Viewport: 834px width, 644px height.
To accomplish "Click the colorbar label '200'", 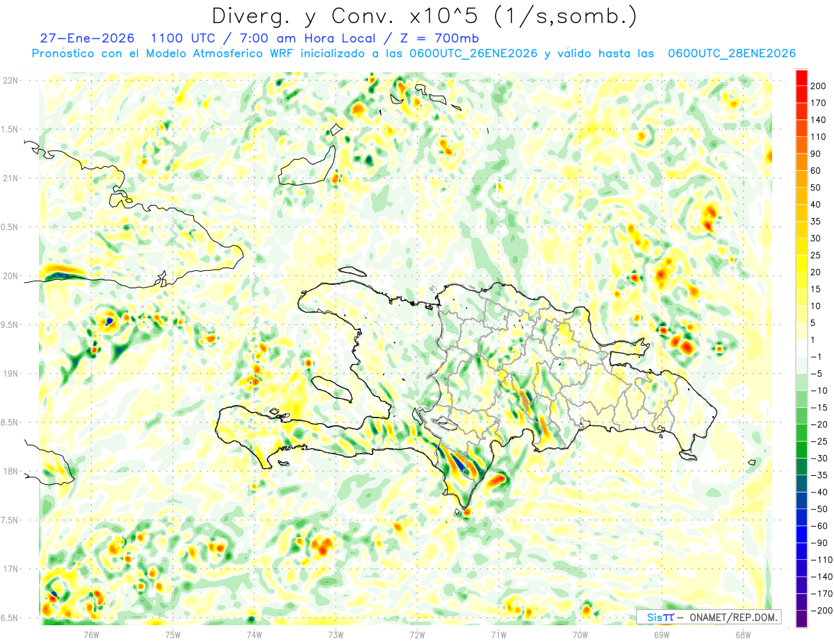I will pos(817,86).
